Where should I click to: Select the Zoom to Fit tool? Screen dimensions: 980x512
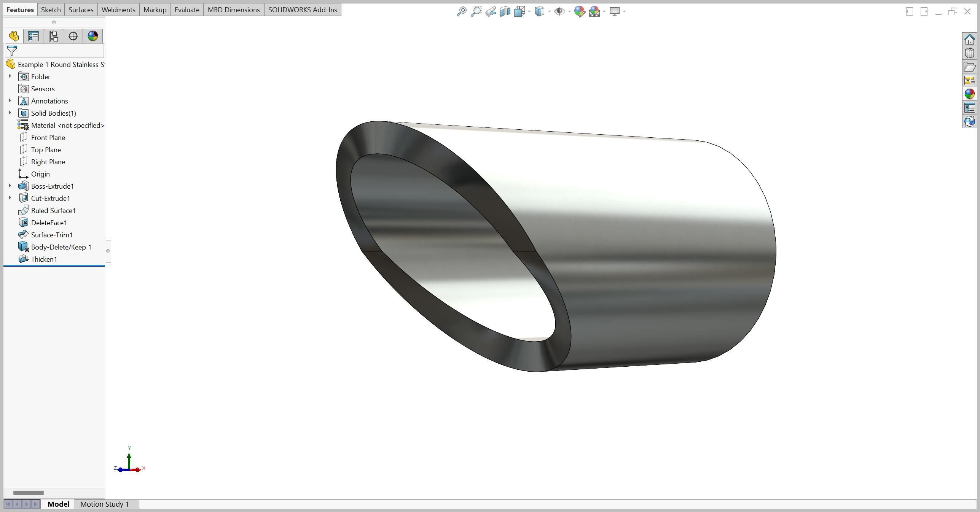462,11
